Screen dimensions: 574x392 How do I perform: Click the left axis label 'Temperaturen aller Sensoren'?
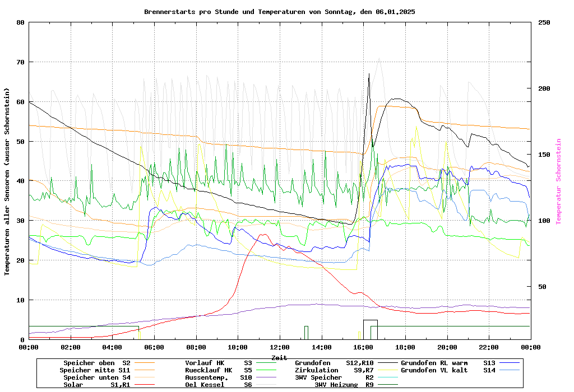(x=7, y=181)
